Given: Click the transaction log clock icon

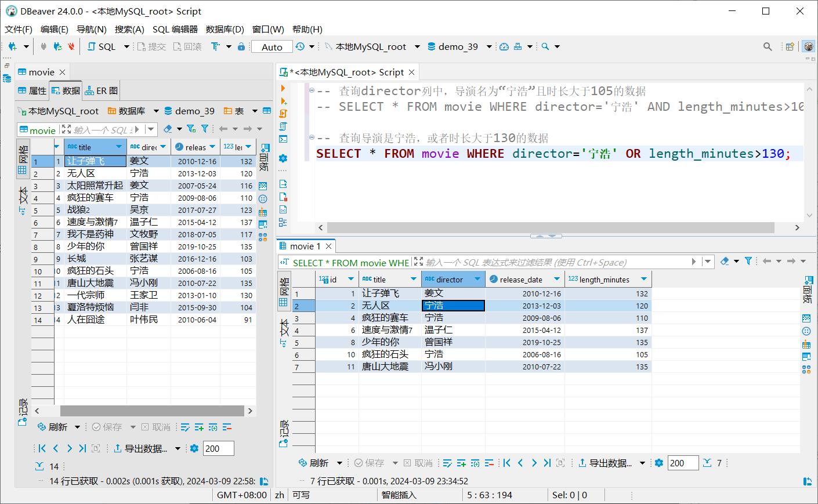Looking at the screenshot, I should [300, 46].
